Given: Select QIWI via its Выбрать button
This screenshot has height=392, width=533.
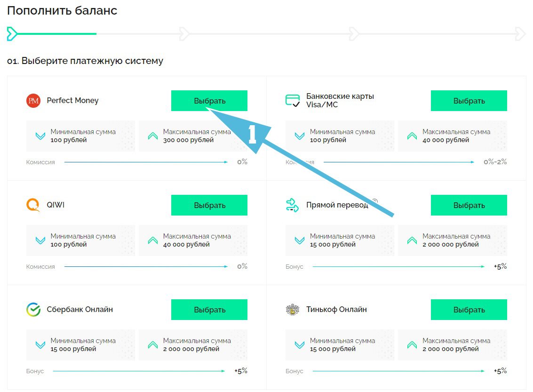Looking at the screenshot, I should (x=209, y=205).
